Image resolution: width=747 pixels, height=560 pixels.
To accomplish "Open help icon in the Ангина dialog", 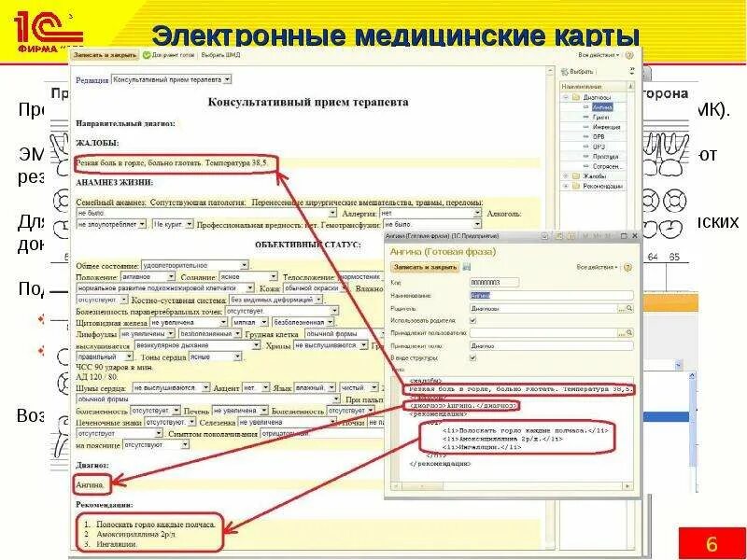I will pyautogui.click(x=627, y=268).
